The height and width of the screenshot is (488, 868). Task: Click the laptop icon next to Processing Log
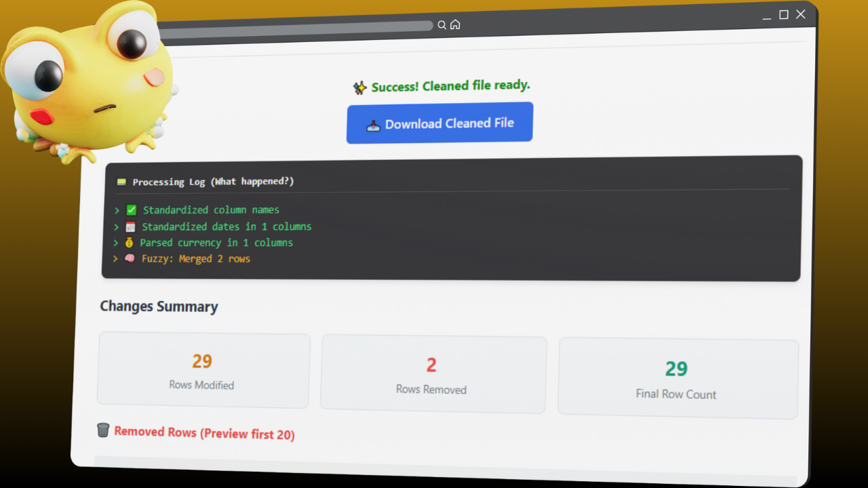coord(122,181)
